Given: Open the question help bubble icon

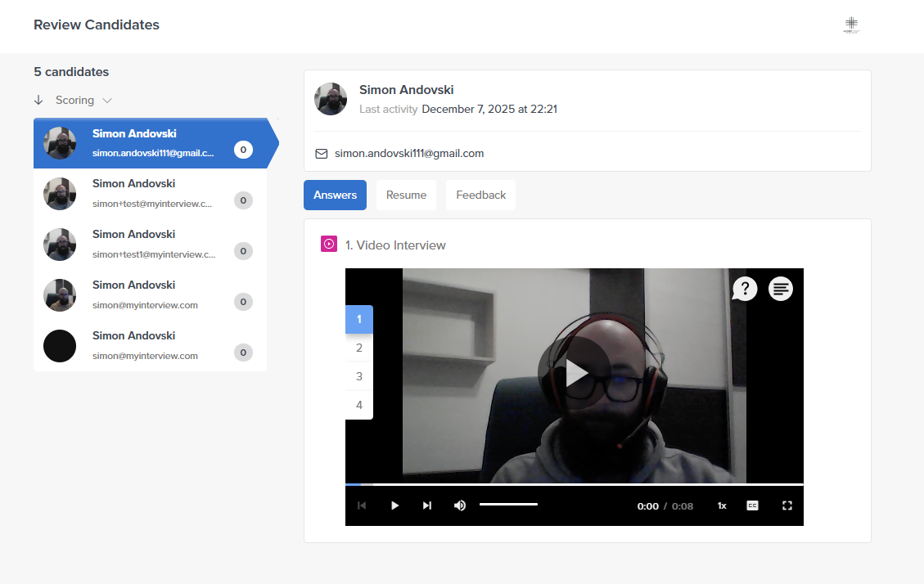Looking at the screenshot, I should click(x=745, y=289).
